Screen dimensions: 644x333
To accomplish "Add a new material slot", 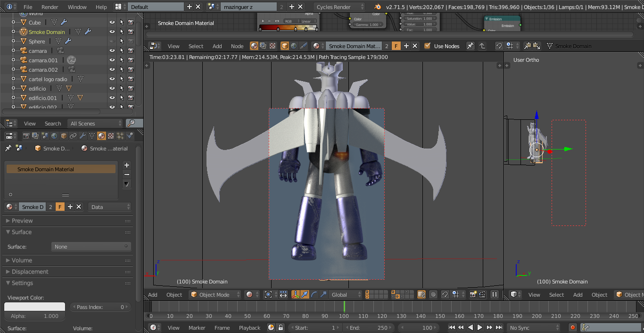I will 126,165.
